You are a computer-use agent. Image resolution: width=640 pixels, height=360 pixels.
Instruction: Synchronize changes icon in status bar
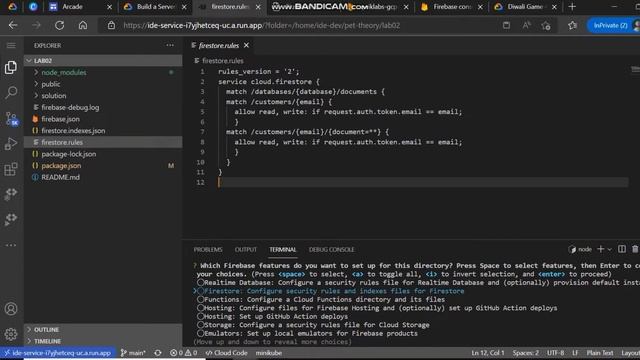(x=158, y=353)
